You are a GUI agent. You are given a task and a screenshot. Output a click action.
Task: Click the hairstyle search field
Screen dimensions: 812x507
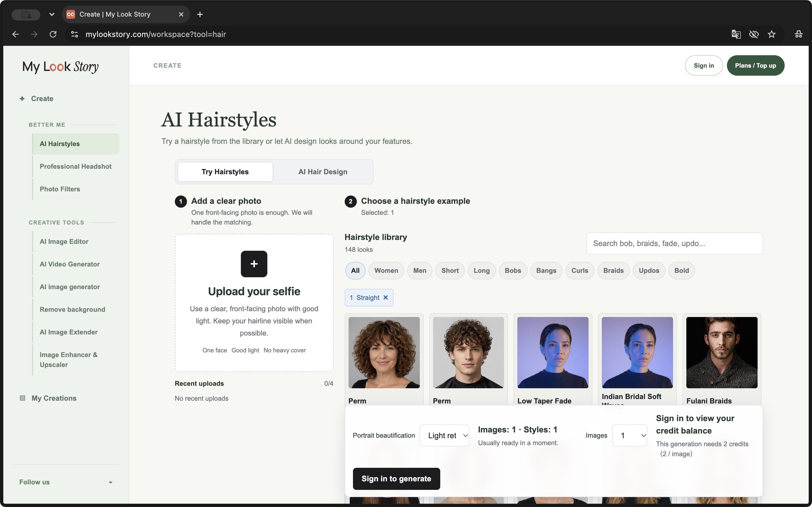pyautogui.click(x=674, y=244)
